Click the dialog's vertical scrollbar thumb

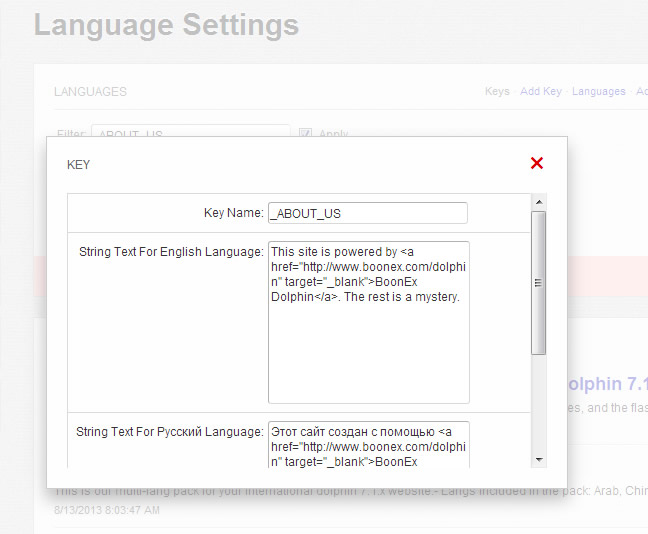539,282
